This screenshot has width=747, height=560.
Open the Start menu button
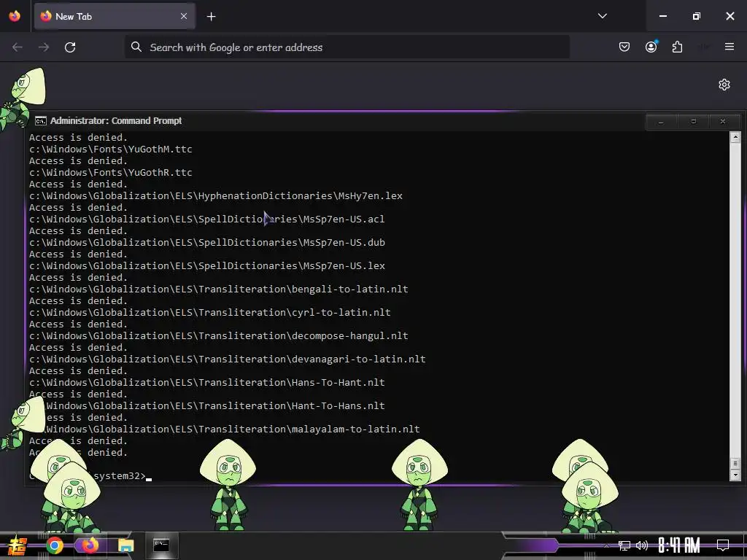(x=18, y=545)
